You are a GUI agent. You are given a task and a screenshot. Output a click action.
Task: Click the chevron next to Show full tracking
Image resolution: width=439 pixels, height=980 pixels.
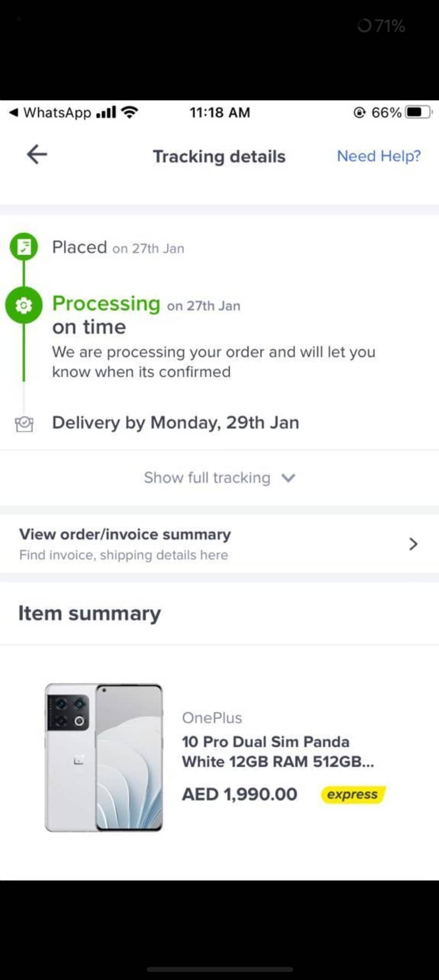289,478
